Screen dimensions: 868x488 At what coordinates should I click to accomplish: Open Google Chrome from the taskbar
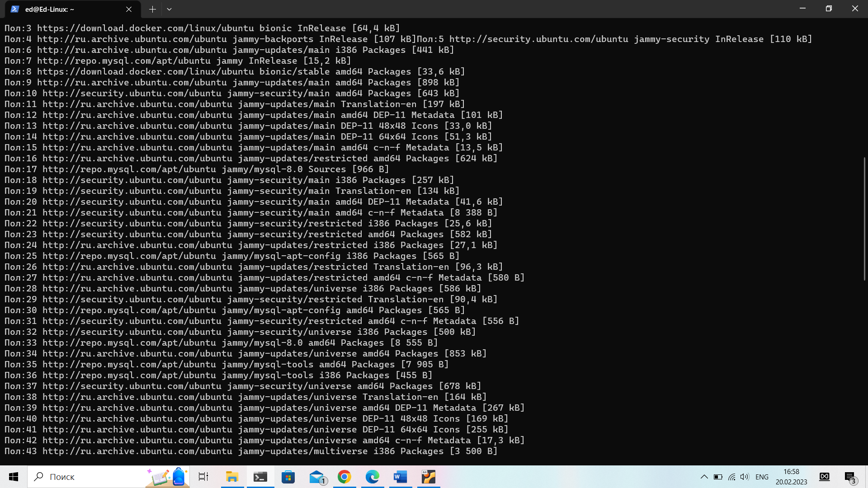click(344, 477)
